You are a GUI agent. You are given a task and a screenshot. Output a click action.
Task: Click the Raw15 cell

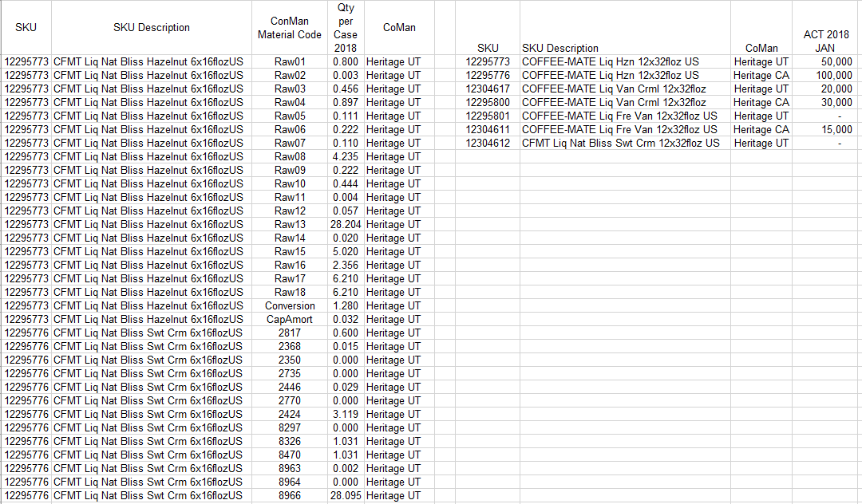[290, 251]
